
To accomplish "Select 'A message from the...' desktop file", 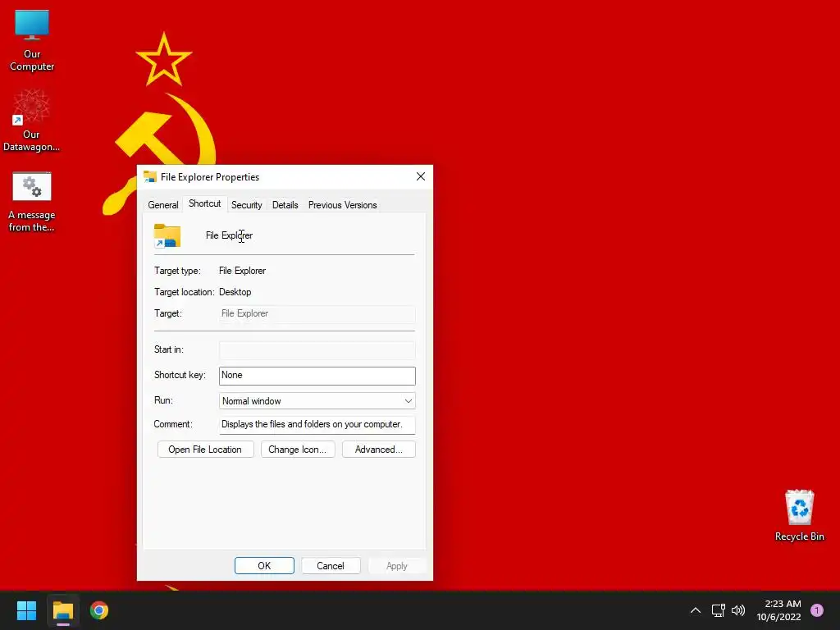I will pos(32,202).
